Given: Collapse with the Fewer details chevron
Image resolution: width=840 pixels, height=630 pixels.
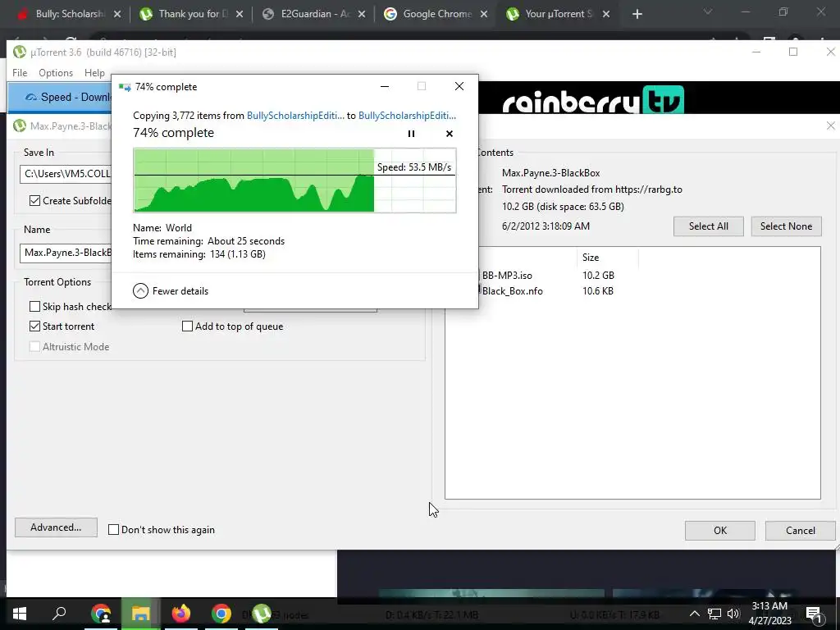Looking at the screenshot, I should pyautogui.click(x=140, y=291).
